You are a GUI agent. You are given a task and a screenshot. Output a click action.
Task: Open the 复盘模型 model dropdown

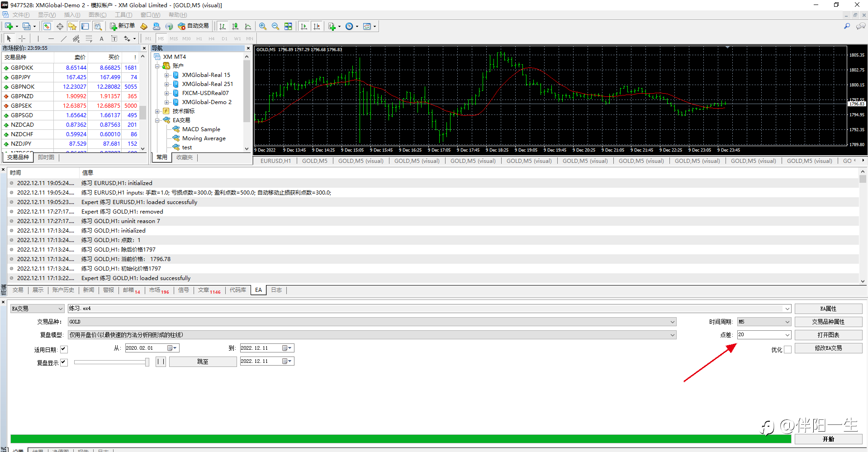(372, 335)
